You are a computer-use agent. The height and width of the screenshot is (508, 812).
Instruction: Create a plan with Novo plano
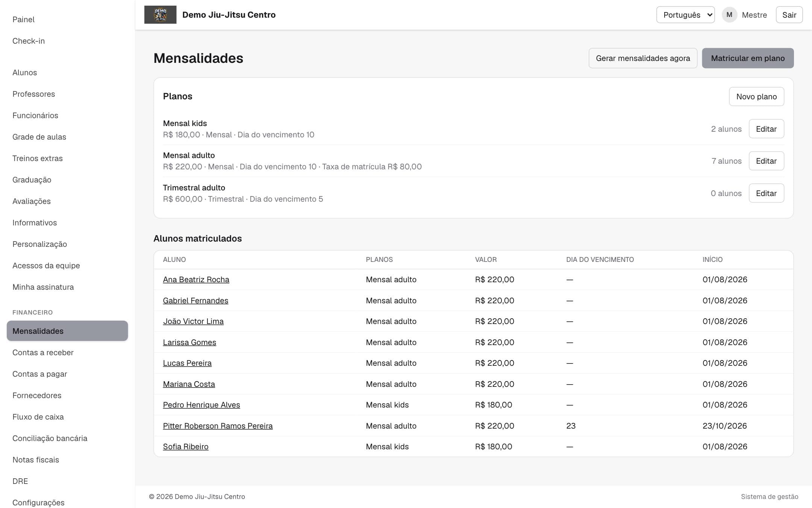point(756,96)
